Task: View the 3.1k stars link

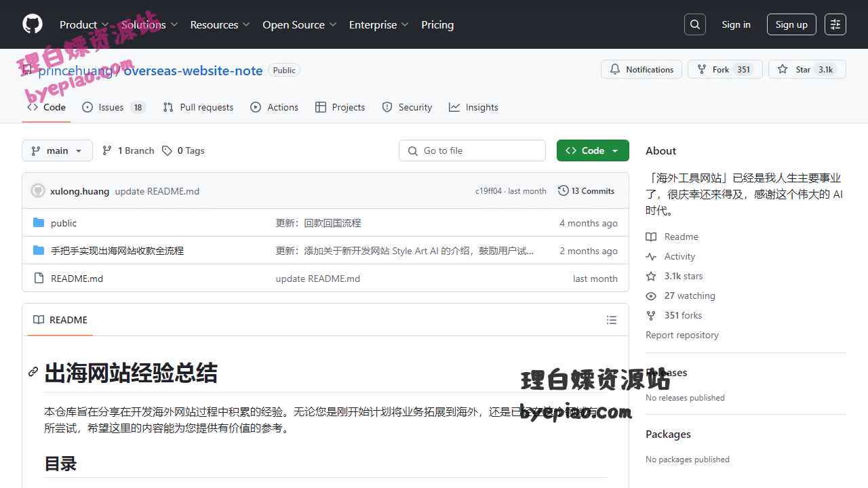Action: (x=674, y=276)
